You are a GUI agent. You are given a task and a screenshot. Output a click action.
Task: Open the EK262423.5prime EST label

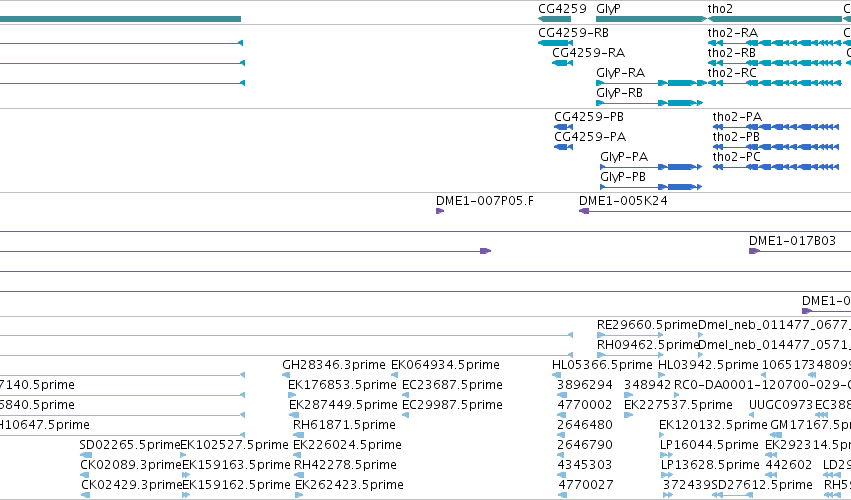coord(350,485)
